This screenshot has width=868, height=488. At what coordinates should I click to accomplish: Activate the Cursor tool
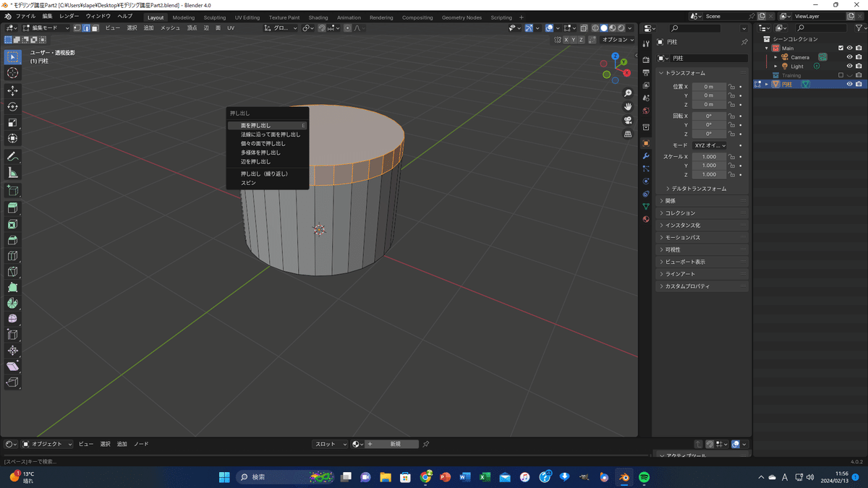13,73
